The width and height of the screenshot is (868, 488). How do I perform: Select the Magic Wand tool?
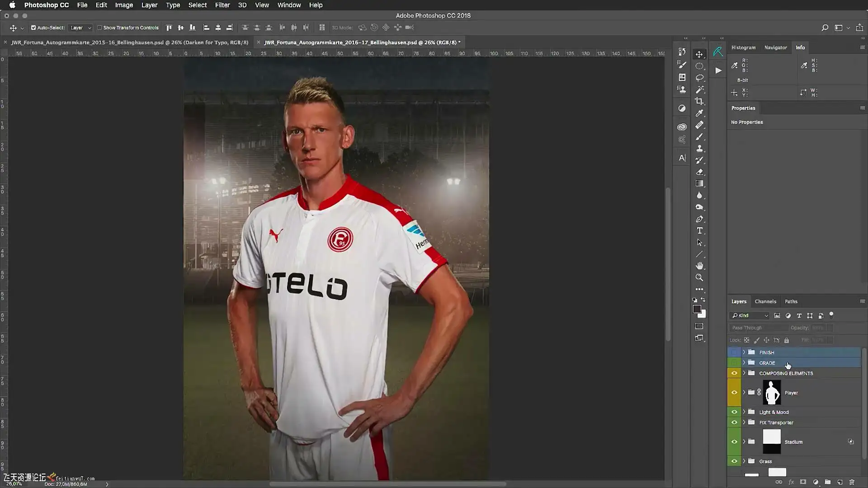coord(699,89)
